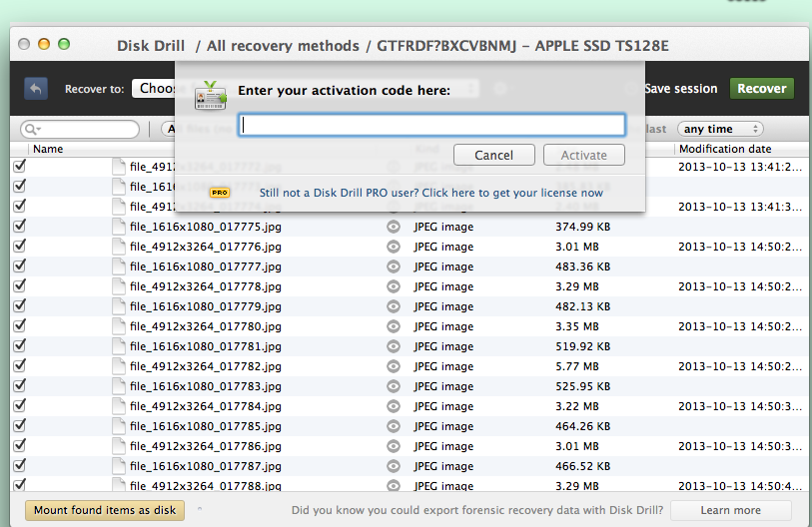Preview file_1616x1080_017775.jpg with eye icon
Viewport: 812px width, 527px height.
point(394,227)
